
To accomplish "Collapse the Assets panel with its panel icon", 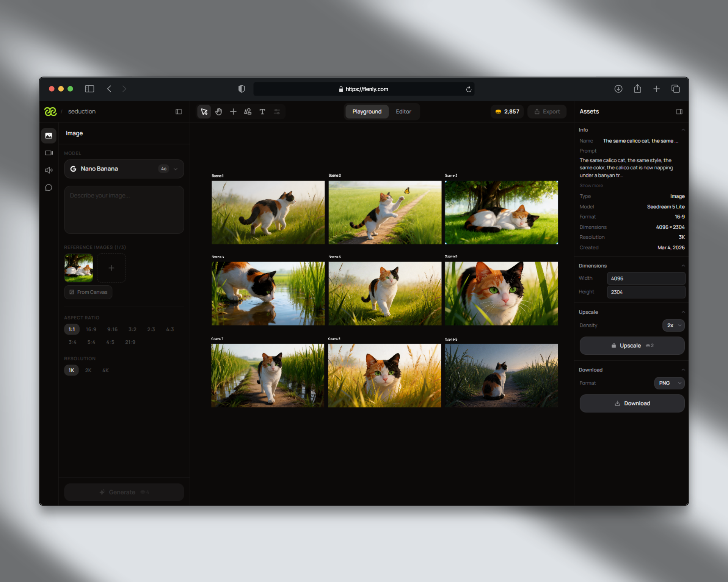I will tap(679, 111).
